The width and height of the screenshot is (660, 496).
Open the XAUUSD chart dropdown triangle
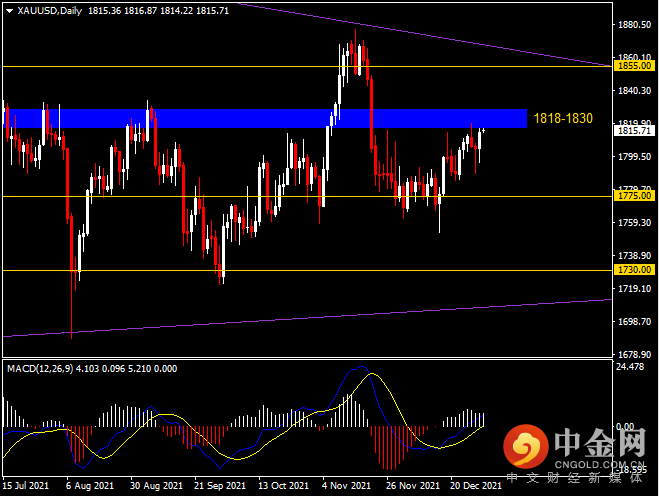(9, 11)
